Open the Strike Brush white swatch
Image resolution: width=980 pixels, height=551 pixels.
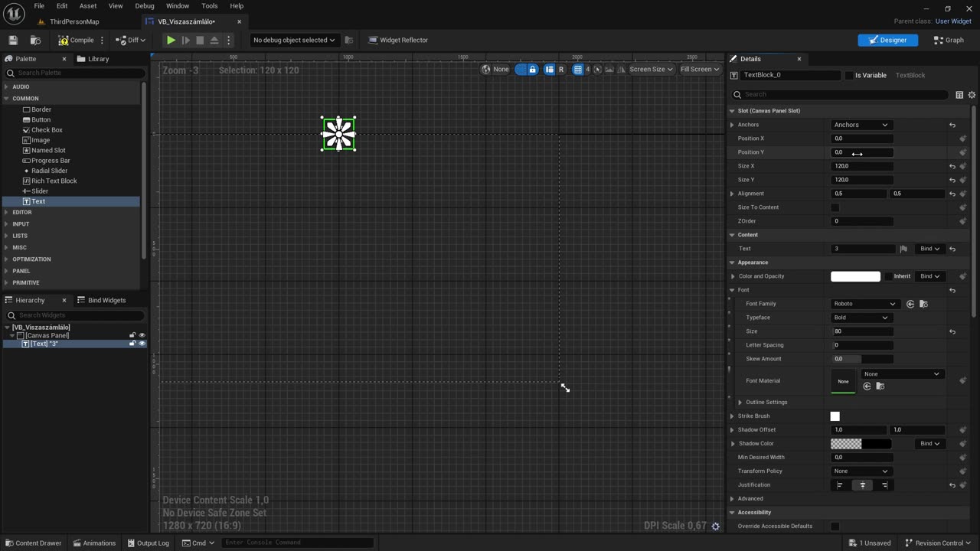coord(835,416)
